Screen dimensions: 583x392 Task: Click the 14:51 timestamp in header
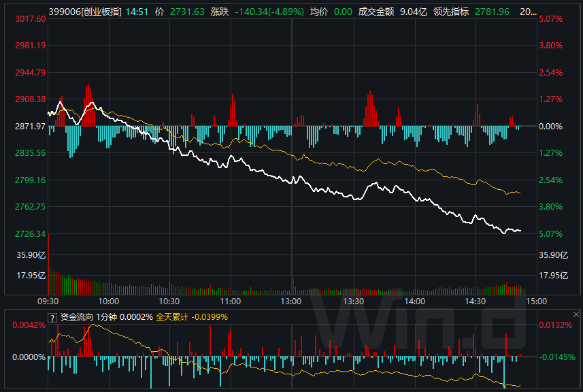pos(139,12)
